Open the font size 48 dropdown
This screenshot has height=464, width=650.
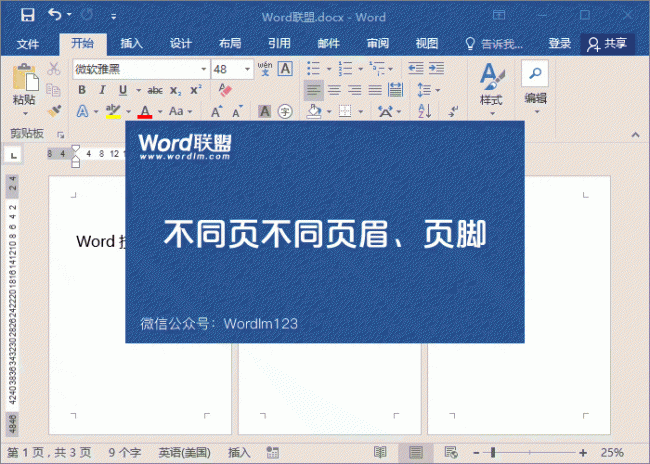click(x=247, y=69)
